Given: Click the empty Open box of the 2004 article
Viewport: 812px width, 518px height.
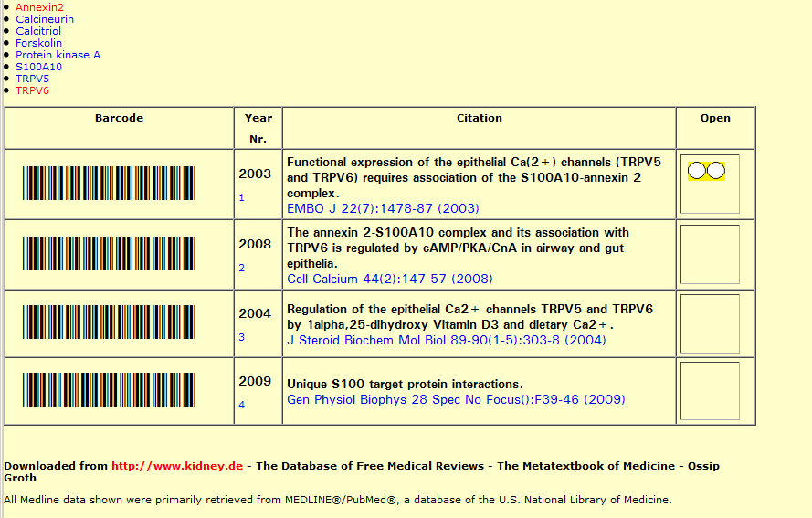Looking at the screenshot, I should (x=710, y=323).
